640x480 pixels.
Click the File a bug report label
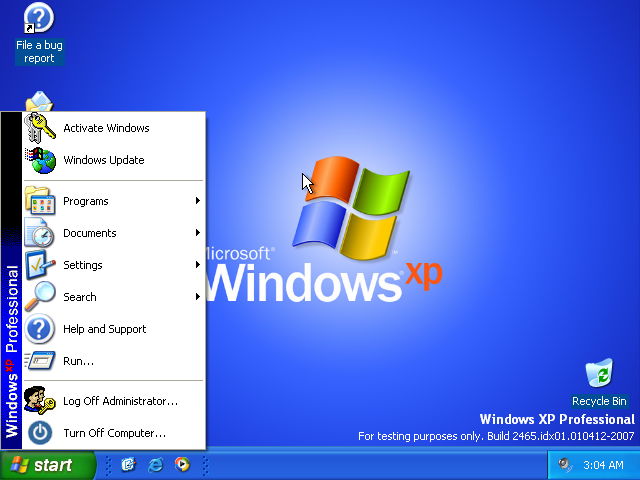pos(39,51)
